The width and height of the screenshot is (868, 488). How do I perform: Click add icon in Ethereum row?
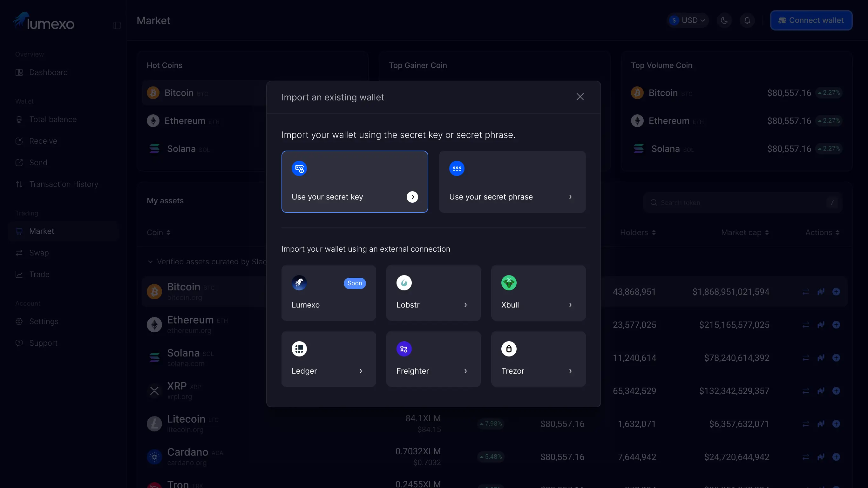tap(836, 325)
